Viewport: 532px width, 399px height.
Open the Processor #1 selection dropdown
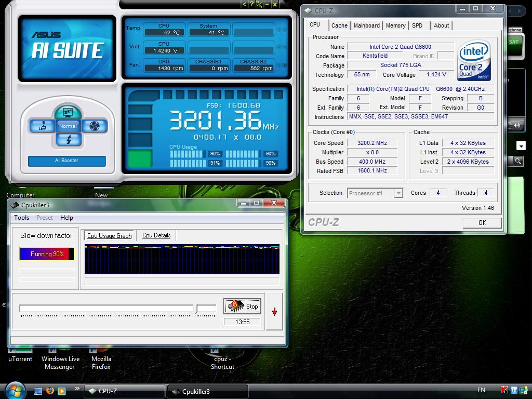point(375,193)
